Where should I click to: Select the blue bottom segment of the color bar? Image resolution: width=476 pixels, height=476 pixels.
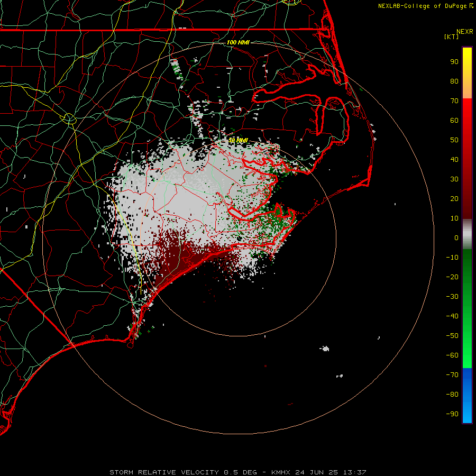point(467,395)
